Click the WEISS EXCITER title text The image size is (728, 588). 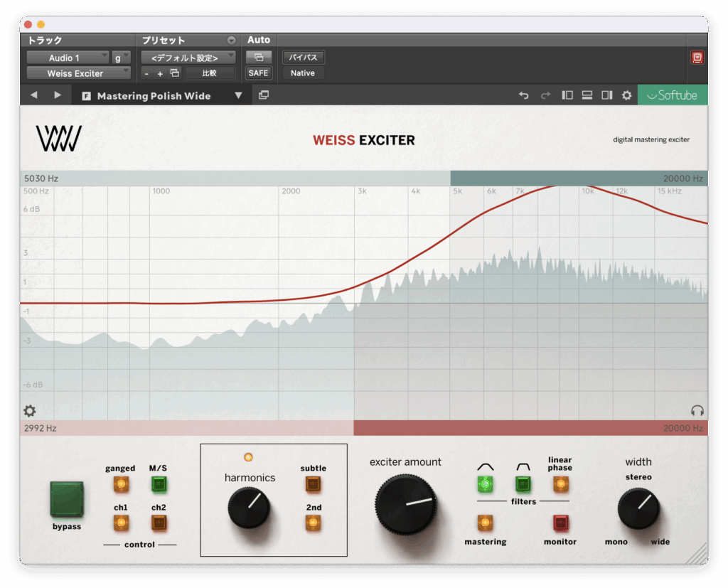click(x=363, y=140)
